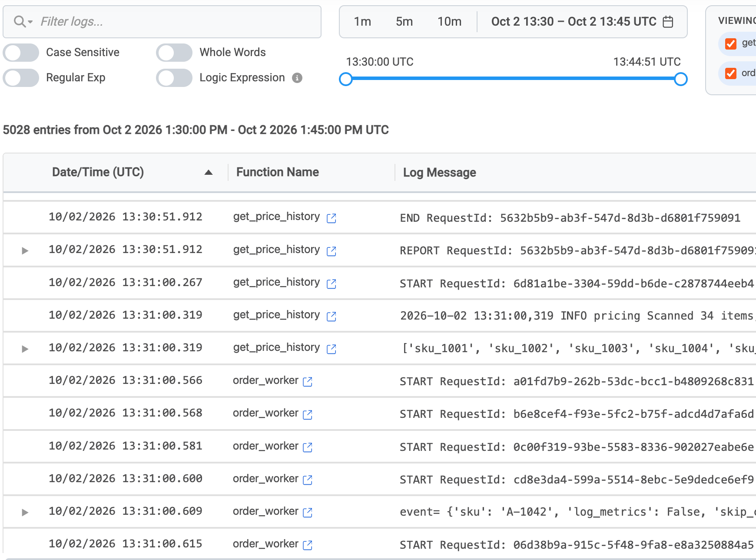756x560 pixels.
Task: Click the Log Message column header
Action: coord(439,173)
